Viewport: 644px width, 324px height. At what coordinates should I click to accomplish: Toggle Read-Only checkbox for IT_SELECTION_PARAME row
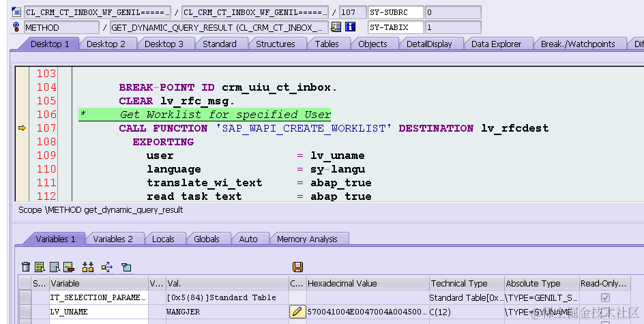coord(605,297)
